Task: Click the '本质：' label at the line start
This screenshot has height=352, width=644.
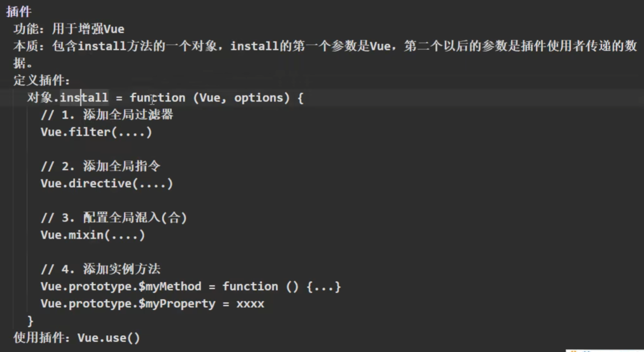Action: point(29,46)
